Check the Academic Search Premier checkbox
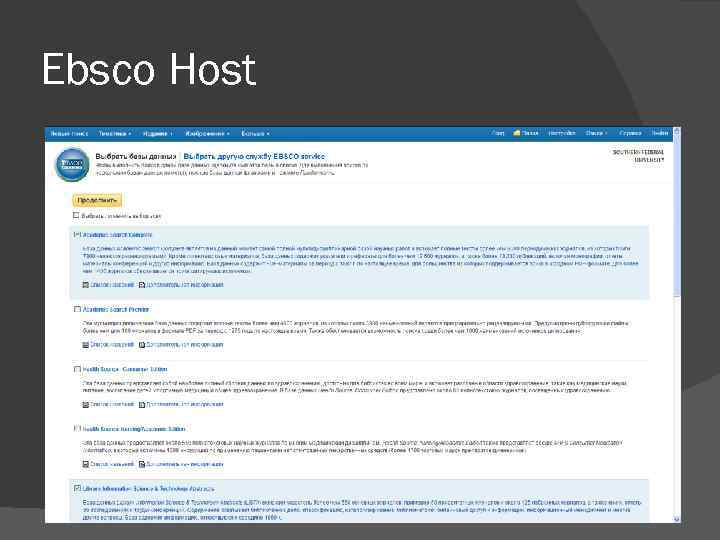Image resolution: width=720 pixels, height=540 pixels. [77, 309]
